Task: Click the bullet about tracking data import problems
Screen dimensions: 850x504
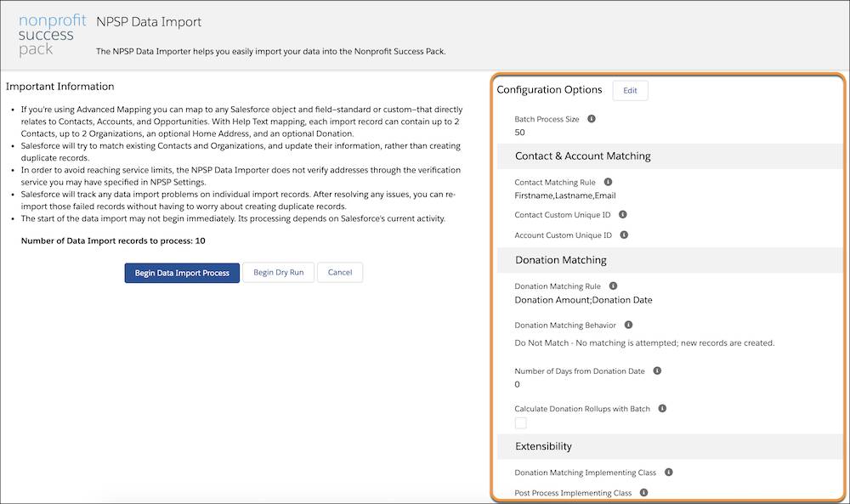Action: pyautogui.click(x=239, y=200)
